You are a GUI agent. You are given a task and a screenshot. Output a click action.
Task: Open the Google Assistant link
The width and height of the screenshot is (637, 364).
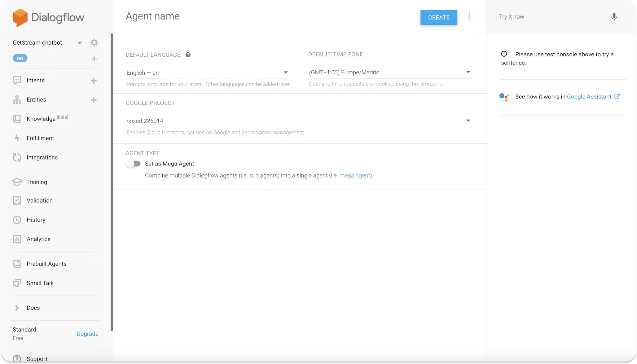(589, 97)
